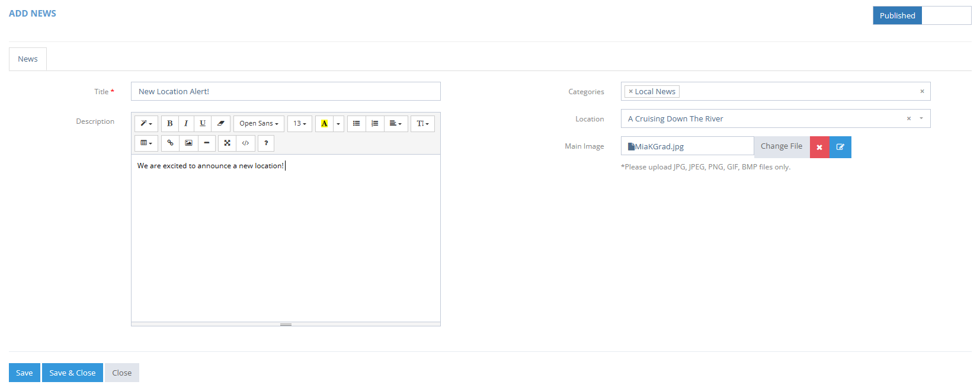Select the News tab
The image size is (980, 388).
coord(28,59)
